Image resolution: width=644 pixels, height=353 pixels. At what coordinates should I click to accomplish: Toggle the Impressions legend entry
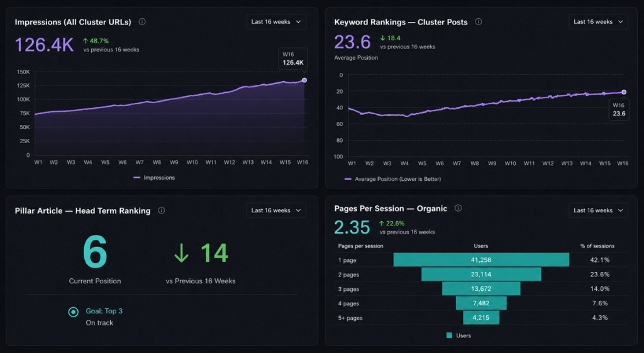pos(155,178)
